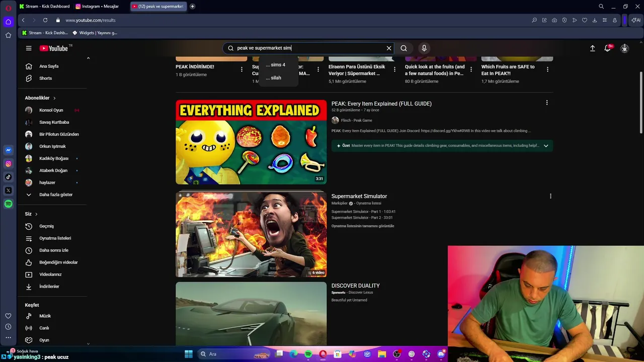Open a new browser tab
Viewport: 644px width, 362px height.
[192, 7]
